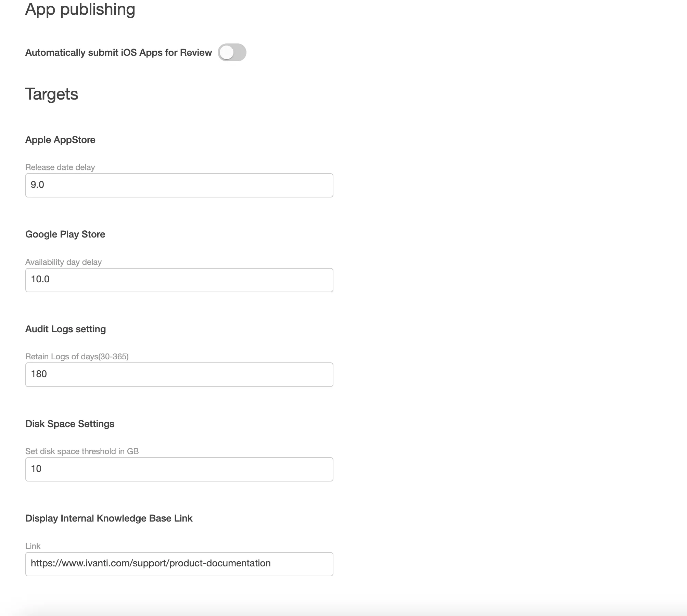The height and width of the screenshot is (616, 687).
Task: Click 'Retain Logs of days(30-365)' caption
Action: [x=77, y=357]
